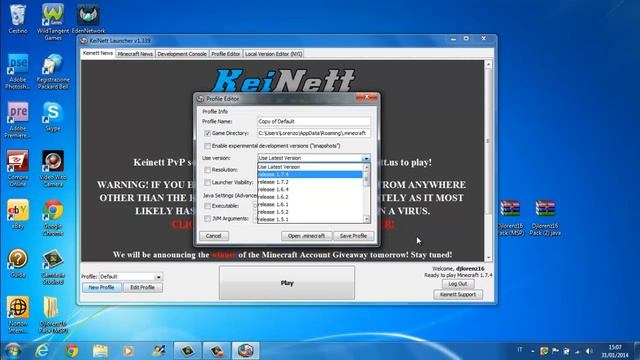Open WildTangent Games desktop shortcut
640x360 pixels.
pyautogui.click(x=53, y=21)
